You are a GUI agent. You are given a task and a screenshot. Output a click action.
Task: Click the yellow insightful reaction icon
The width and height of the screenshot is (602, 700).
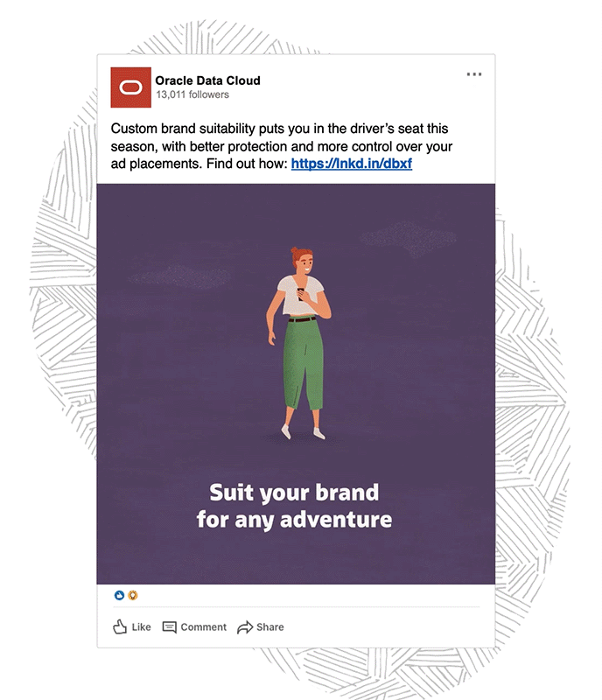coord(133,595)
